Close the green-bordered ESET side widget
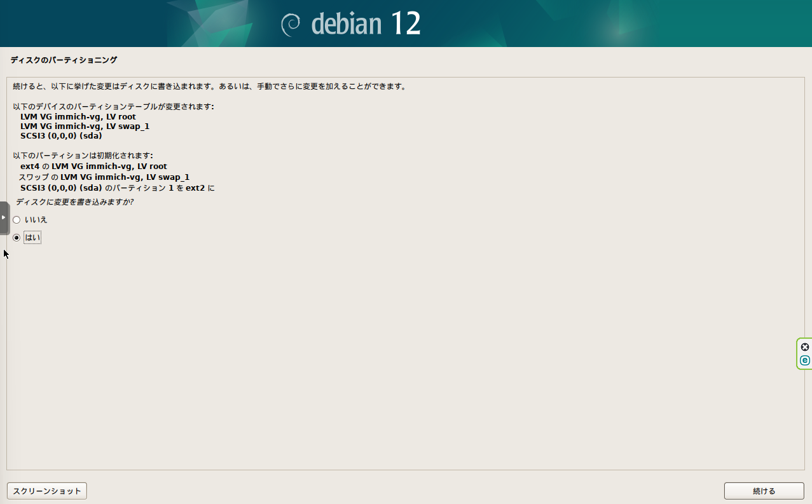 pyautogui.click(x=805, y=347)
